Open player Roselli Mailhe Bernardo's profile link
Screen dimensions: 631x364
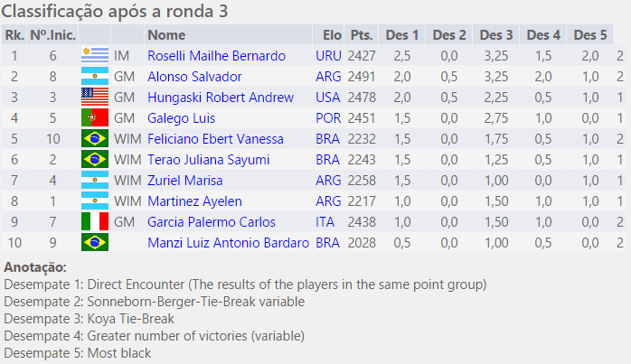click(216, 56)
